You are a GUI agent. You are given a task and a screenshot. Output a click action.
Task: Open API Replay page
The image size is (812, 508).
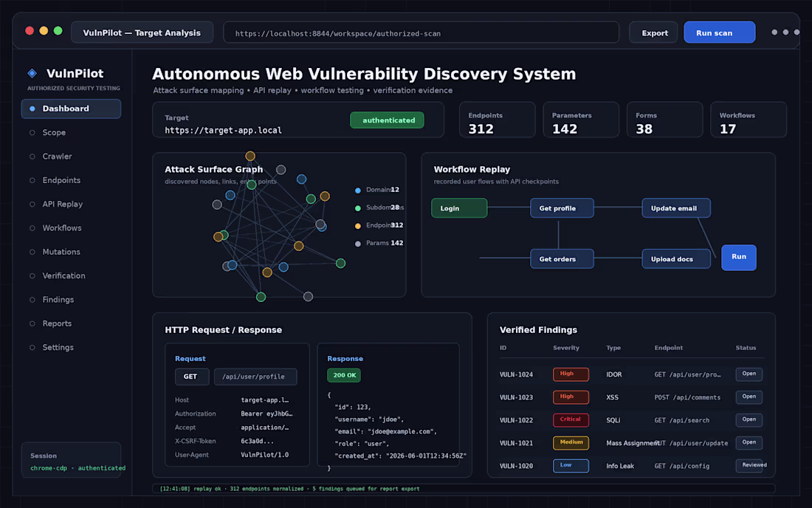[x=62, y=204]
